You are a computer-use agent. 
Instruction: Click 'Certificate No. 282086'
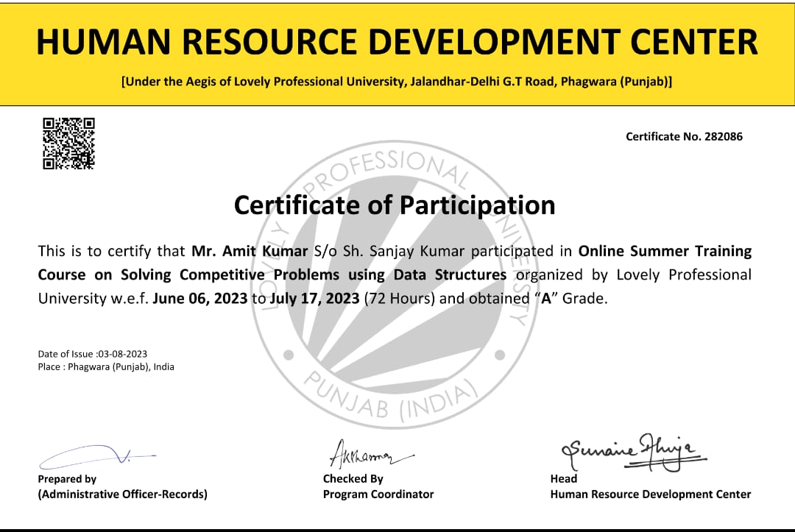coord(684,136)
